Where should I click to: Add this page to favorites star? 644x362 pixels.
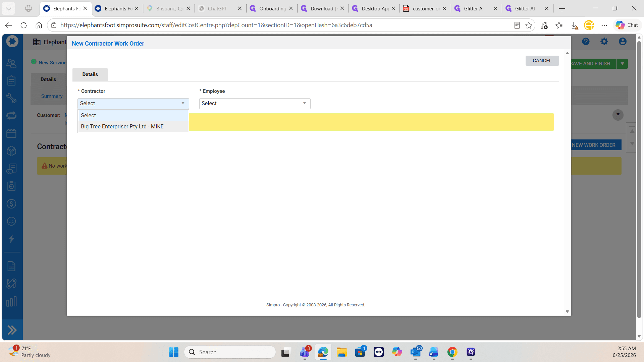529,25
